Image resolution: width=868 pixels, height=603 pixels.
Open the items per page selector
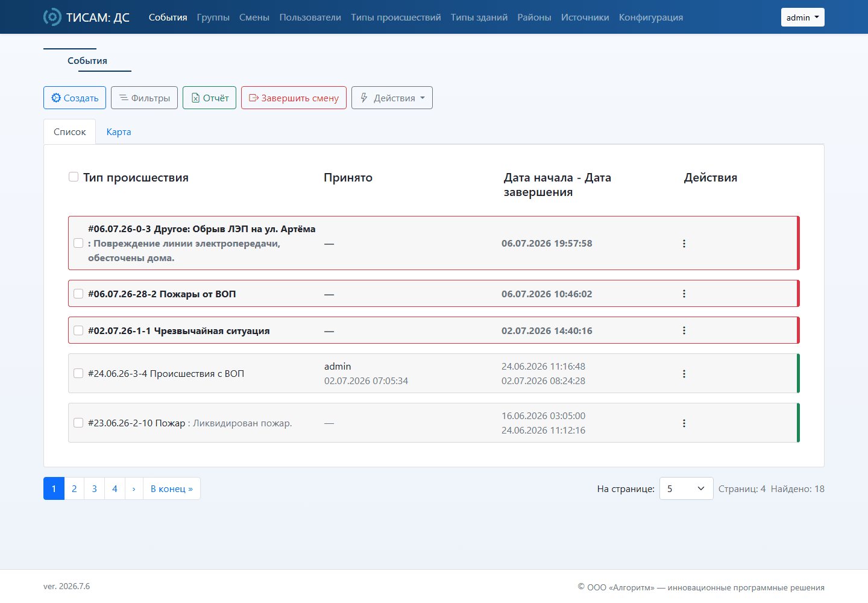(686, 488)
